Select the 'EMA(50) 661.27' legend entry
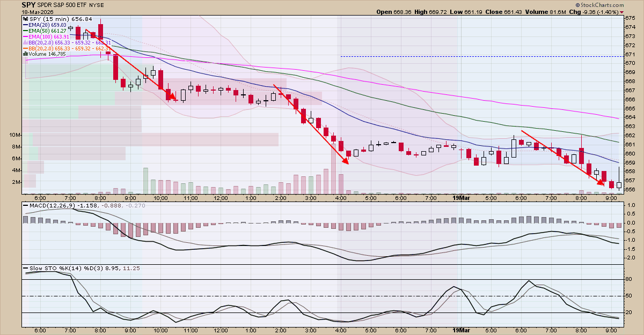Screen dimensions: 644x335 pos(47,31)
